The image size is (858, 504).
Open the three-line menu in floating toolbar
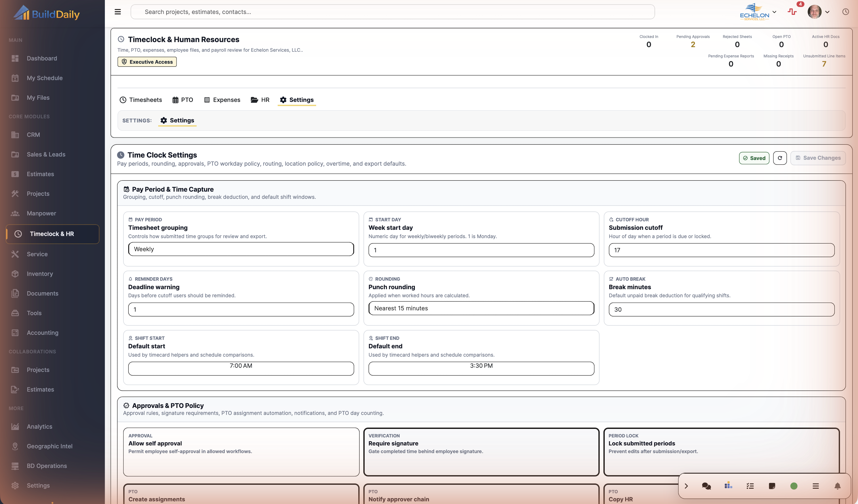click(x=816, y=486)
